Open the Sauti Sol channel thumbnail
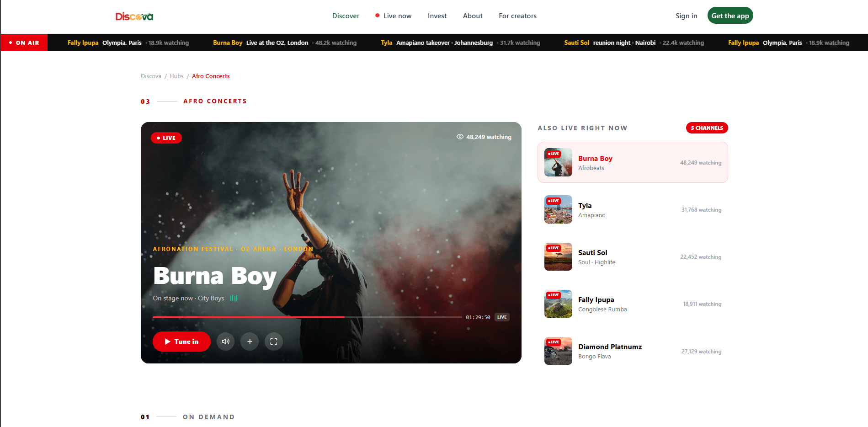The width and height of the screenshot is (868, 427). pos(558,256)
